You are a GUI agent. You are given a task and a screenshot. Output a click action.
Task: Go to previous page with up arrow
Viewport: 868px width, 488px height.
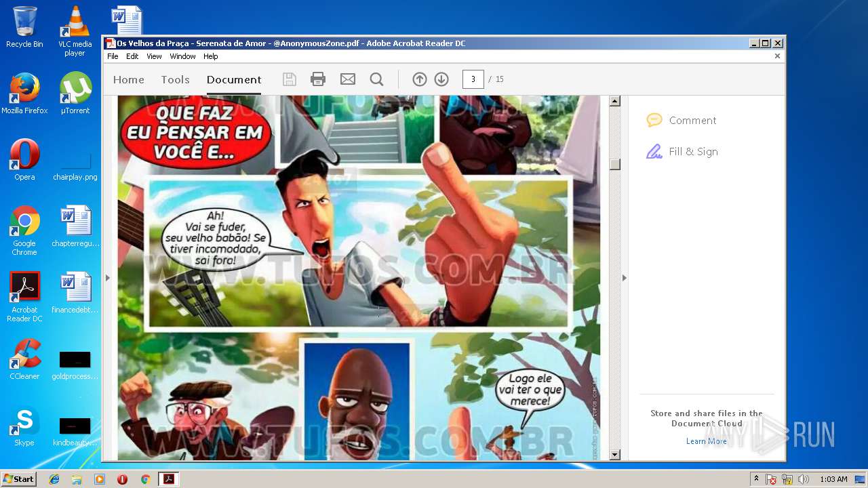tap(420, 79)
